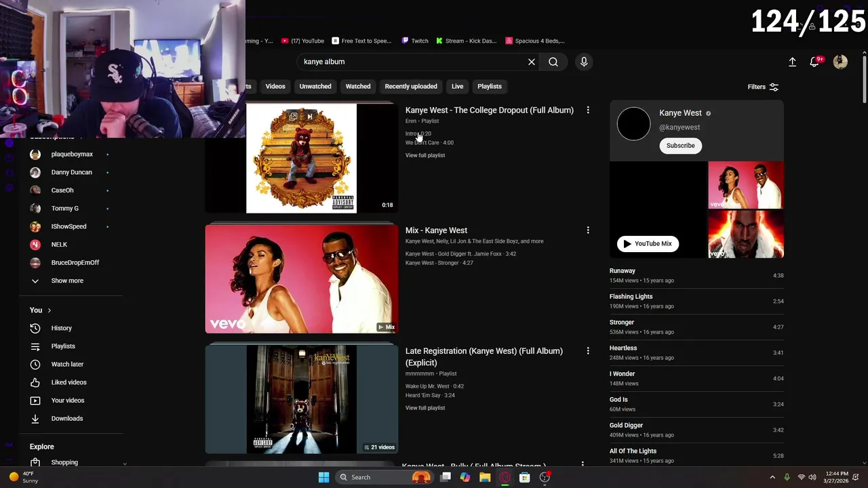The height and width of the screenshot is (488, 868).
Task: Click the Late Registration 21 videos thumbnail
Action: 301,399
